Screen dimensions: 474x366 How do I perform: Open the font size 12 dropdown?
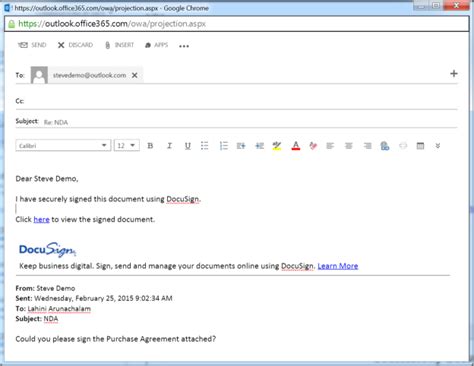coord(127,146)
